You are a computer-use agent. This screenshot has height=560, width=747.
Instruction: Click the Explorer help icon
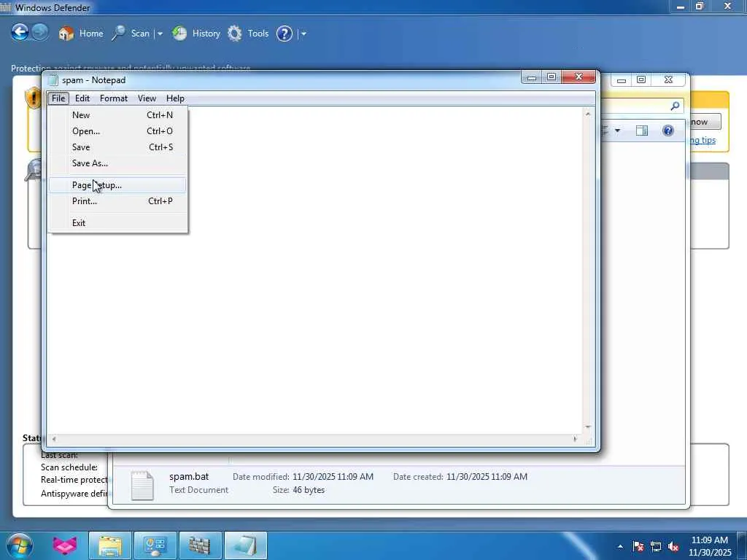tap(668, 131)
